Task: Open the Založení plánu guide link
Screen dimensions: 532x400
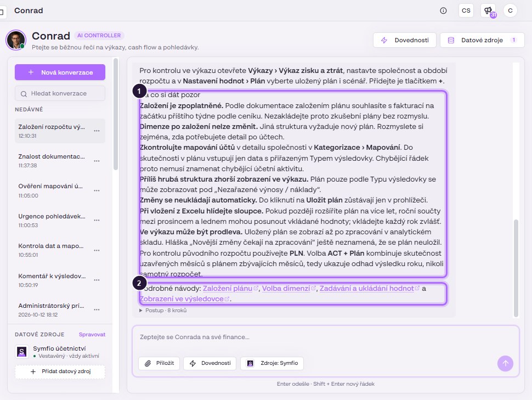Action: tap(230, 288)
